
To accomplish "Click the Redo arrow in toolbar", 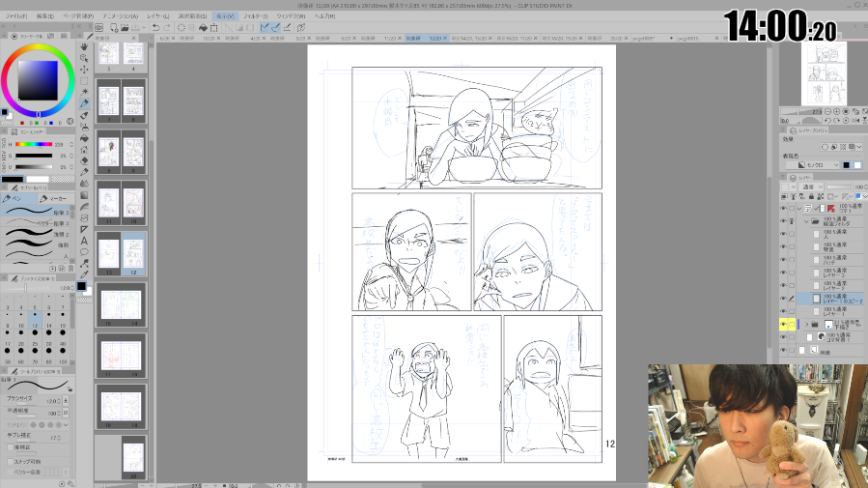I will point(167,27).
